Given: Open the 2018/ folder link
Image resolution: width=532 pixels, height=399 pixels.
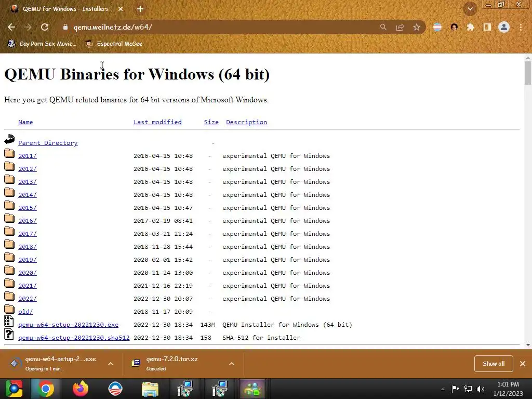Looking at the screenshot, I should tap(28, 247).
